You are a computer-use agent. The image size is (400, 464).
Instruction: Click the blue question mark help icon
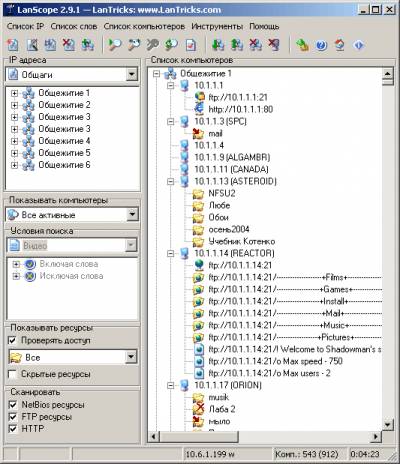(321, 45)
